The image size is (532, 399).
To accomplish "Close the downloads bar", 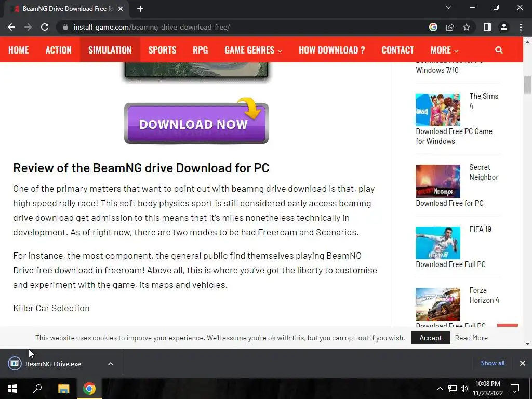I will 523,363.
